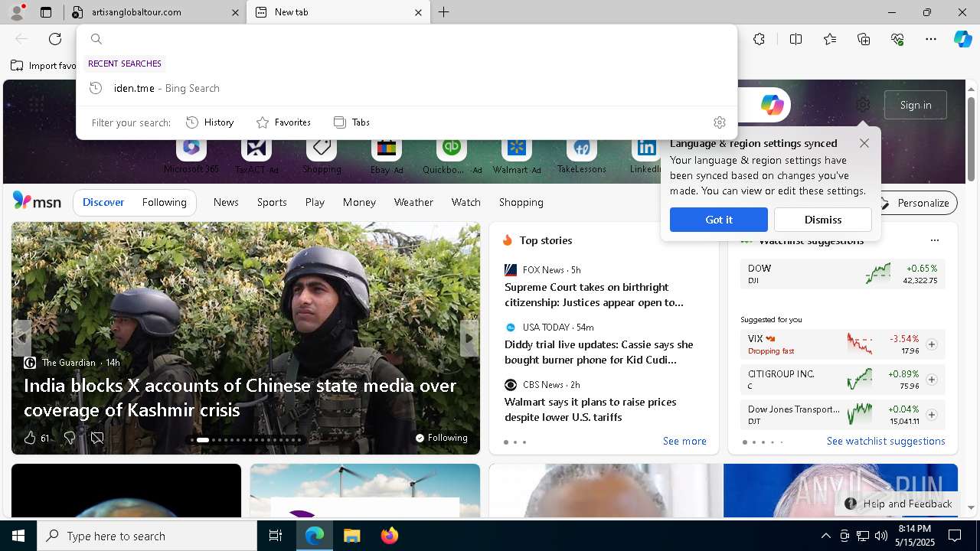Open comments on the Kashmir crisis story
The width and height of the screenshot is (980, 551).
[x=97, y=438]
